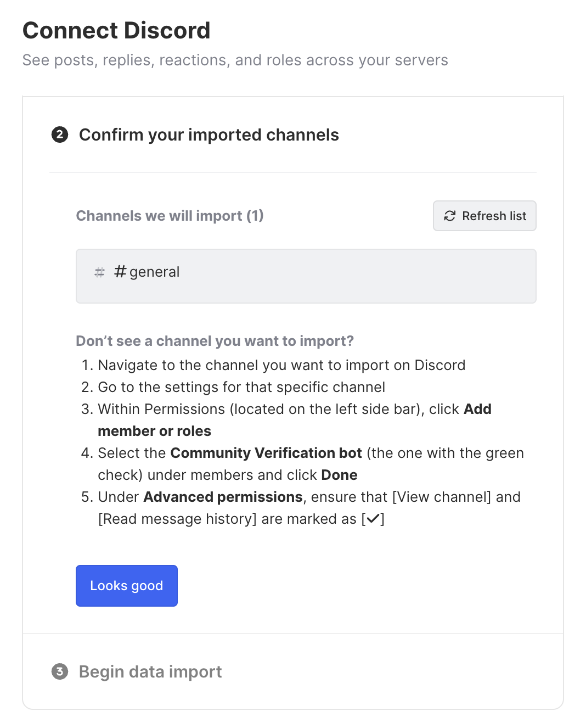Select the #general channel name
Image resolution: width=586 pixels, height=728 pixels.
coord(147,272)
